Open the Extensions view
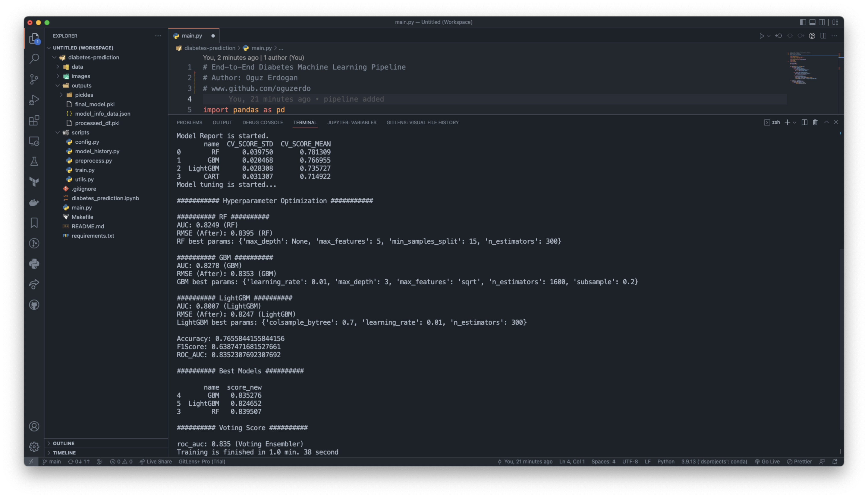 pos(34,120)
